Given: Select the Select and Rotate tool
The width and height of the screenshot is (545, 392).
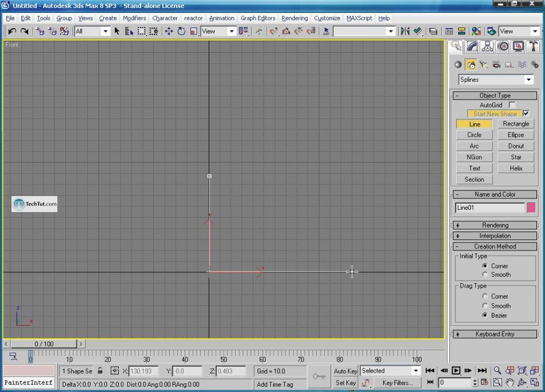Looking at the screenshot, I should (181, 32).
